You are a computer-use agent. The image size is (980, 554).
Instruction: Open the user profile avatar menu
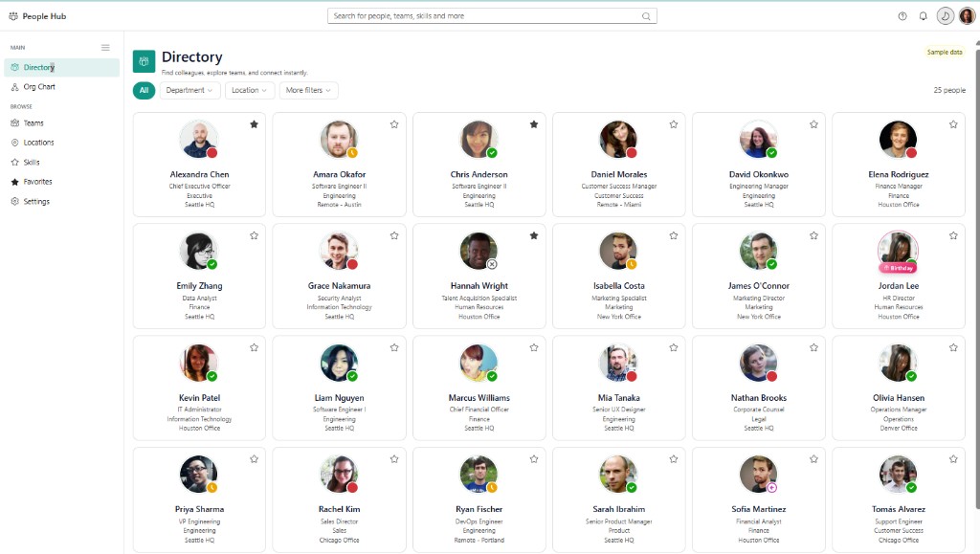tap(967, 16)
